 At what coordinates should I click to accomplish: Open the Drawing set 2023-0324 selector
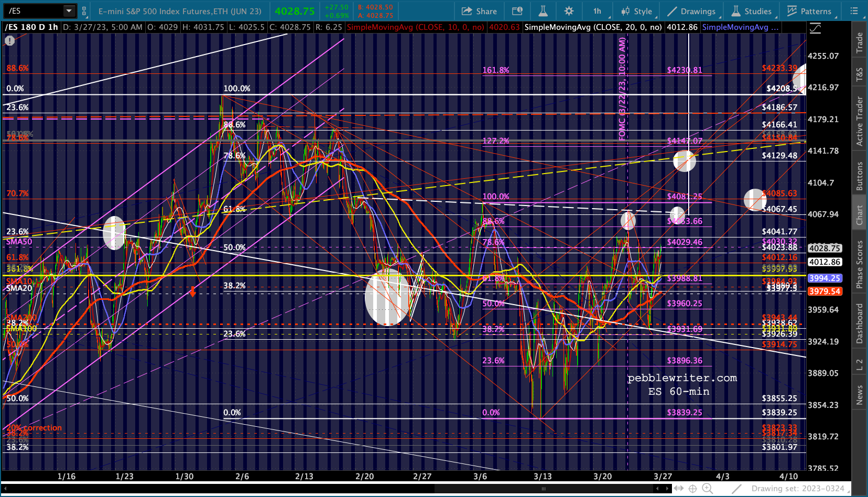[x=798, y=489]
